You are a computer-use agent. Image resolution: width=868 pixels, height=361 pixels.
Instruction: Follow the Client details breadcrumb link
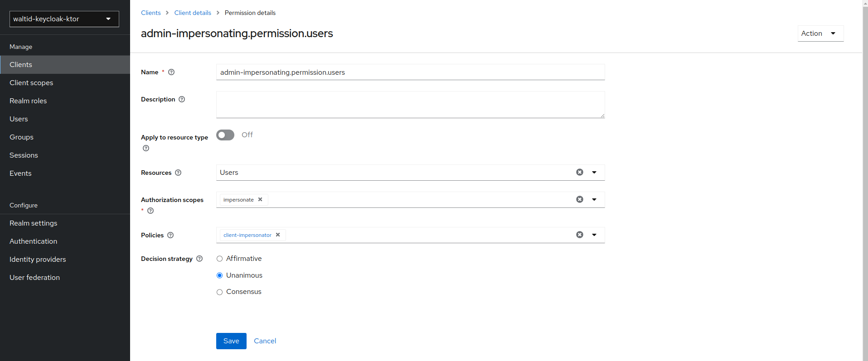(x=193, y=13)
